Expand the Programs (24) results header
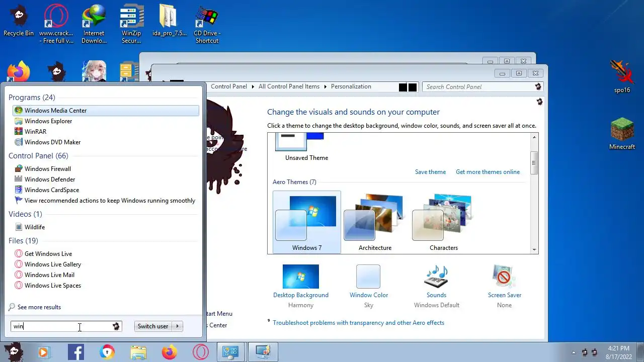644x362 pixels. [x=32, y=97]
